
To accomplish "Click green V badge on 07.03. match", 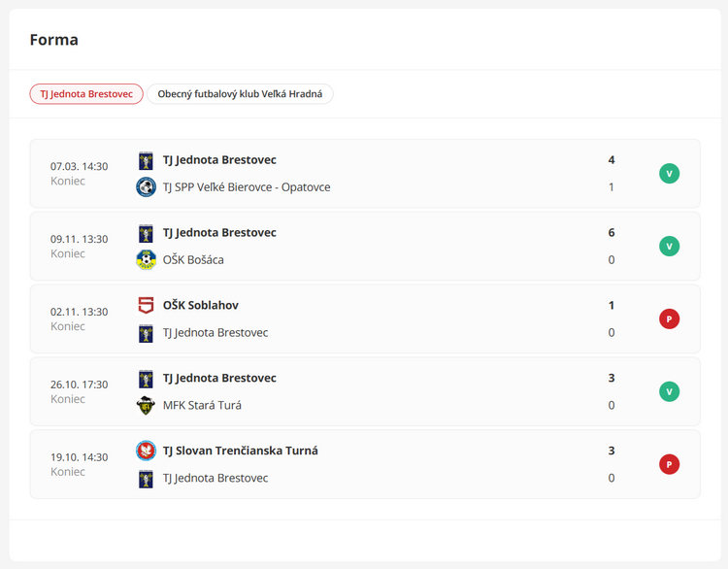I will [x=669, y=174].
